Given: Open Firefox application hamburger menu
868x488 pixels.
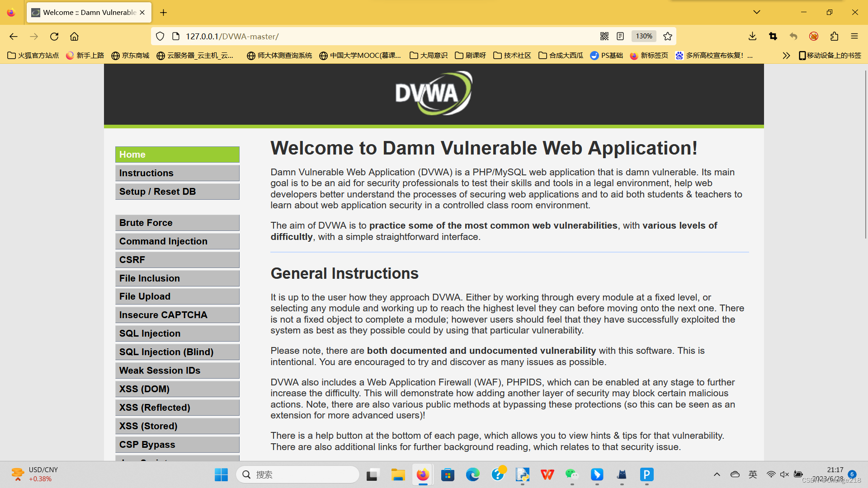Looking at the screenshot, I should 854,36.
